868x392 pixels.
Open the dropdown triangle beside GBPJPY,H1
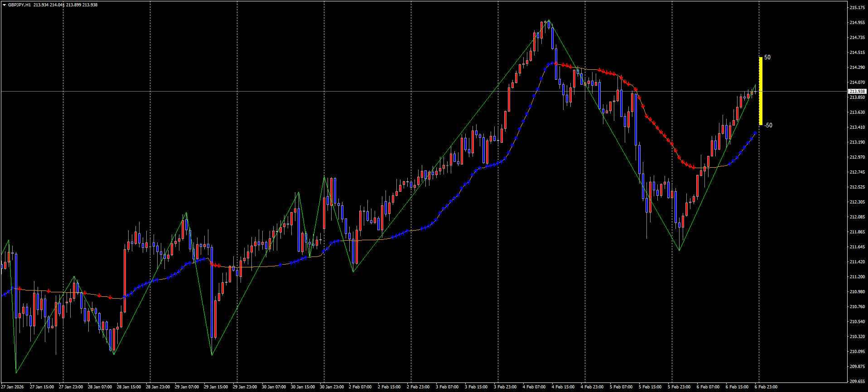tap(4, 5)
